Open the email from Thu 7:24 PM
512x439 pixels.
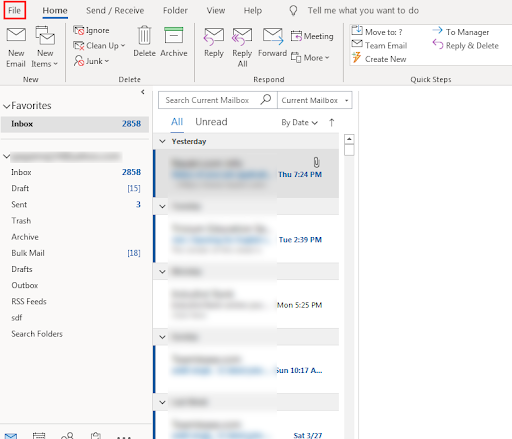tap(247, 173)
